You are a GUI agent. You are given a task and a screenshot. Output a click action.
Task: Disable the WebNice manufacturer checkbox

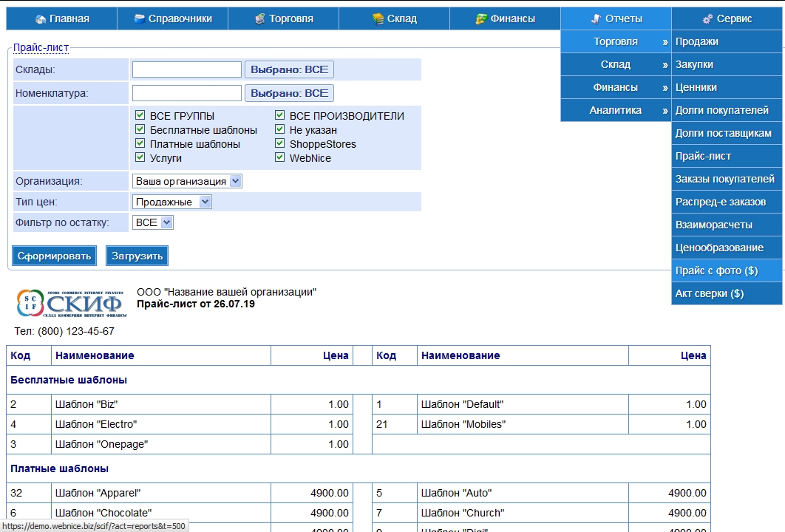tap(280, 158)
